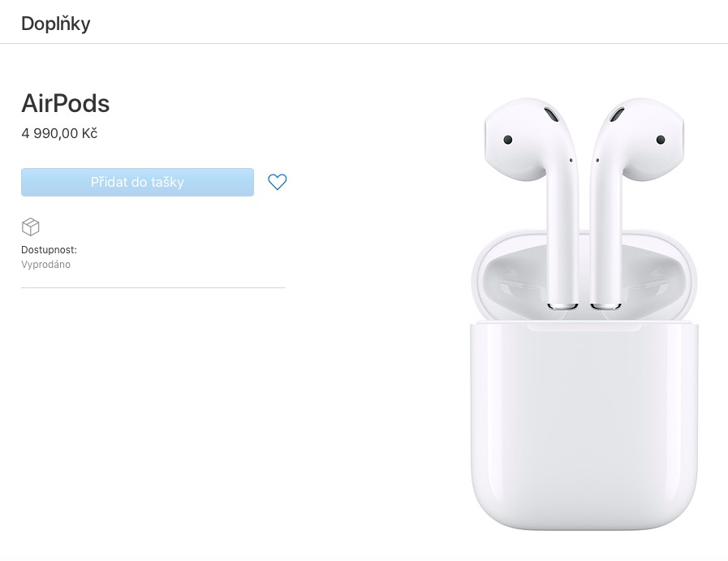Image resolution: width=728 pixels, height=561 pixels.
Task: Click the shipping box availability icon
Action: (x=31, y=227)
